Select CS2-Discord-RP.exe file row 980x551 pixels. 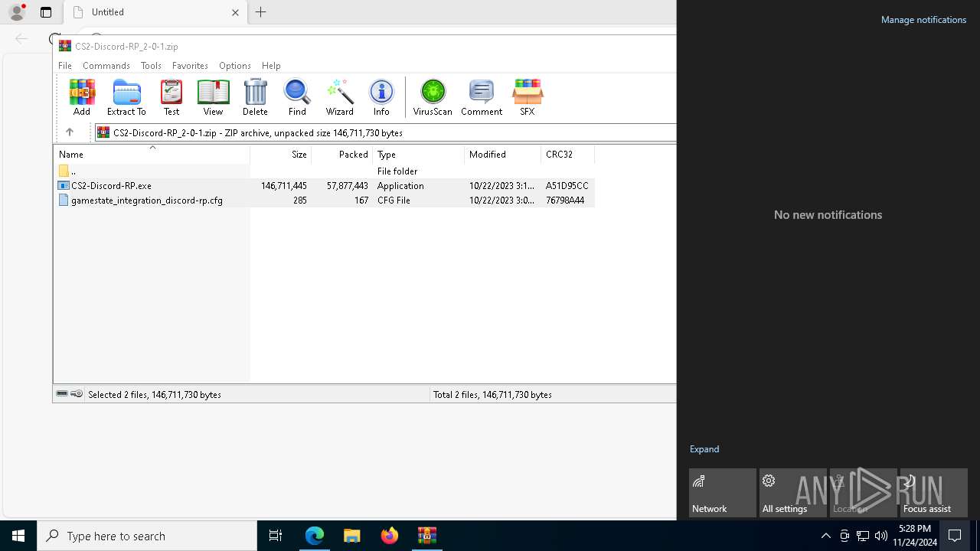pyautogui.click(x=325, y=185)
